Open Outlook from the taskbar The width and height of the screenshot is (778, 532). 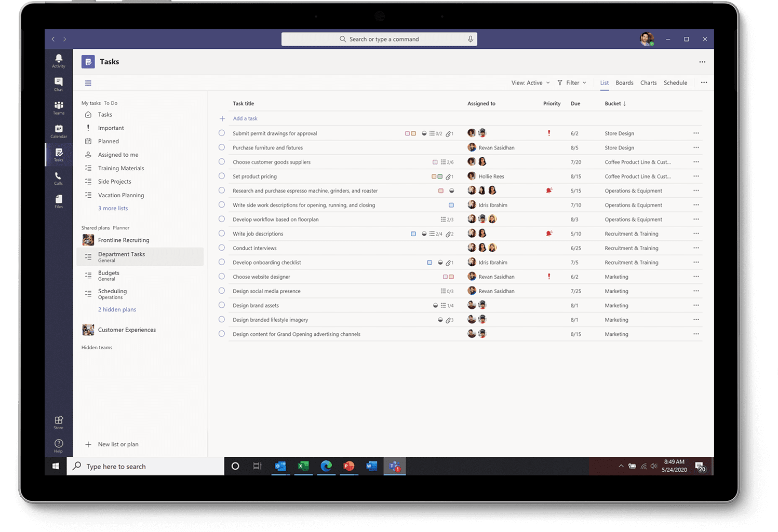tap(280, 466)
